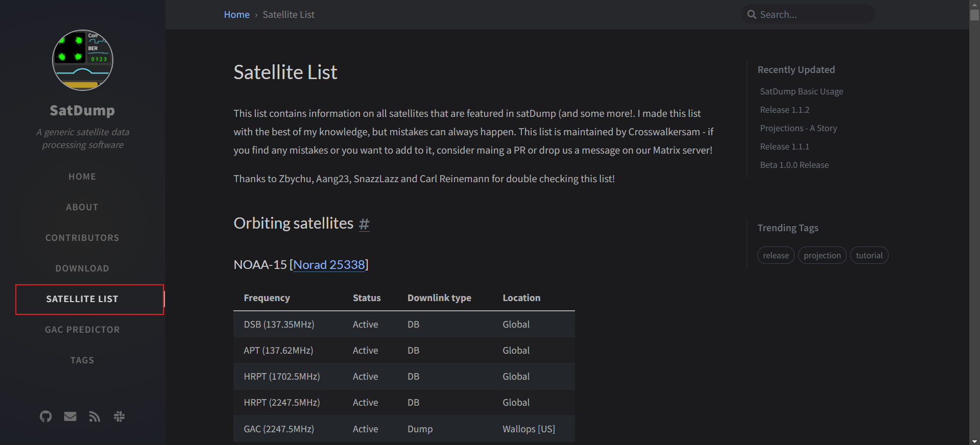Image resolution: width=980 pixels, height=445 pixels.
Task: Open the Contributors sidebar item
Action: pos(82,238)
